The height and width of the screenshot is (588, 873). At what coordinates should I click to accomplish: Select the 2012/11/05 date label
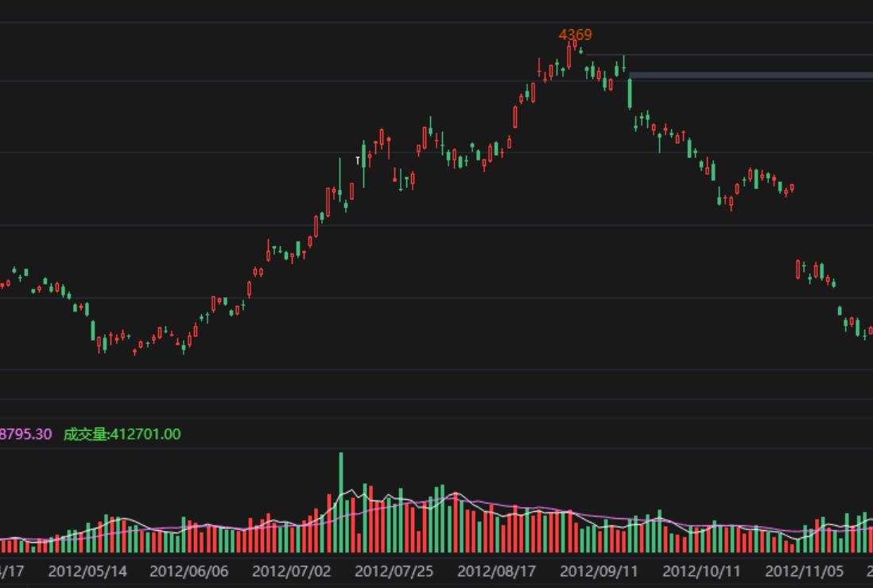pyautogui.click(x=805, y=571)
